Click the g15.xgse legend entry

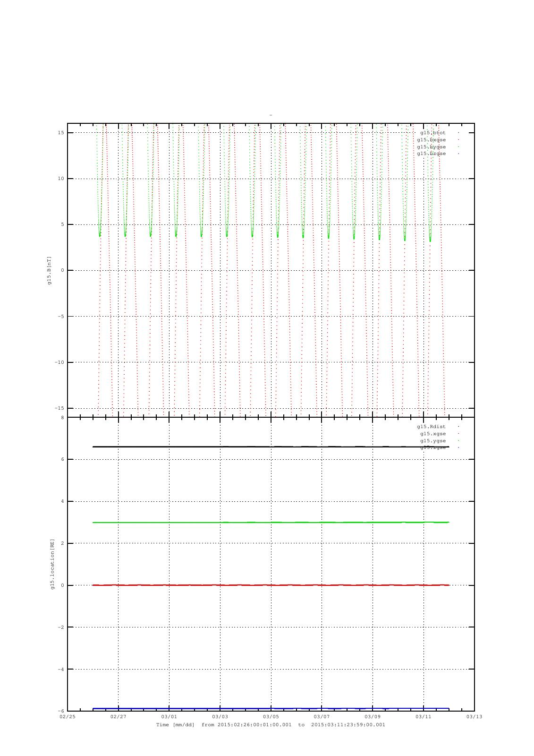point(432,434)
